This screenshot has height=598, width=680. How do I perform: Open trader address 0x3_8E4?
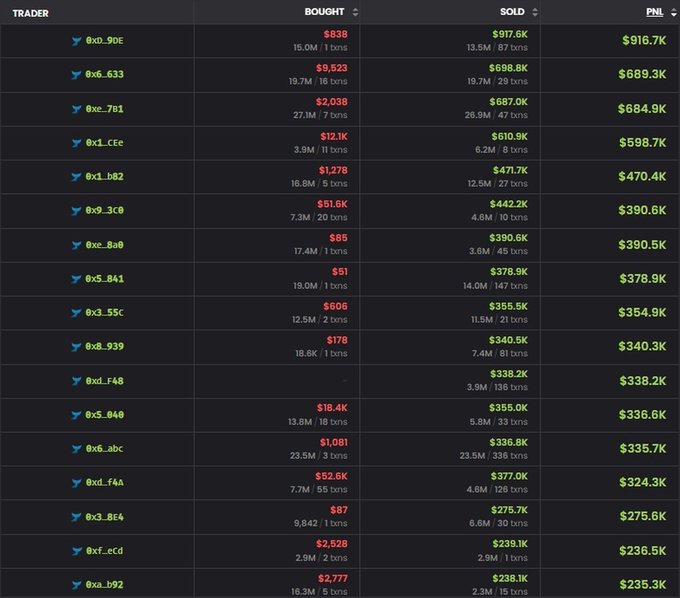[105, 517]
